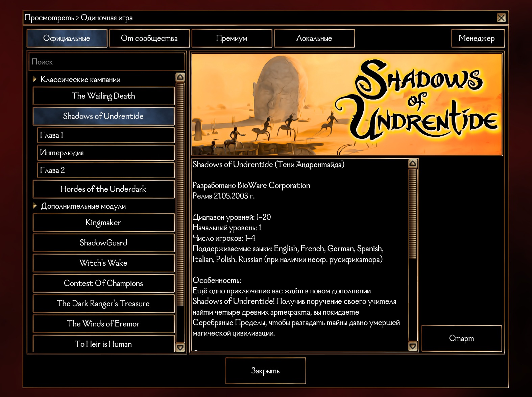
Task: Click the 'Особенность:' heading text
Action: 217,280
